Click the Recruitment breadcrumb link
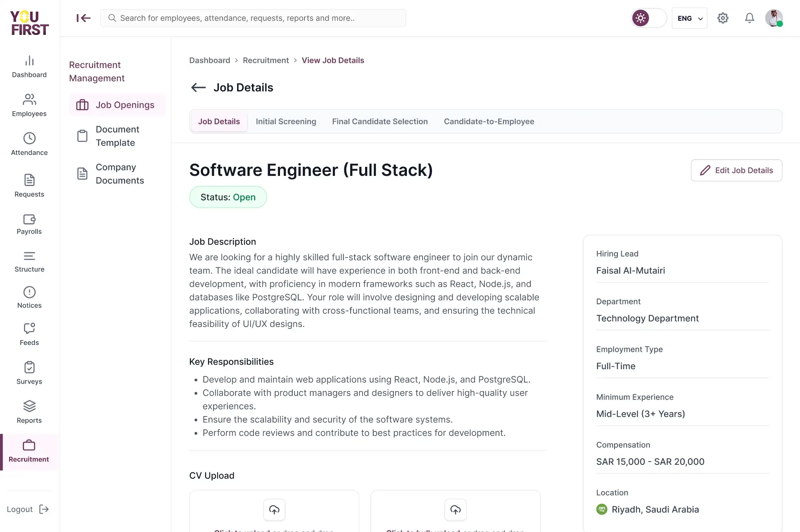Image resolution: width=800 pixels, height=532 pixels. pos(265,60)
